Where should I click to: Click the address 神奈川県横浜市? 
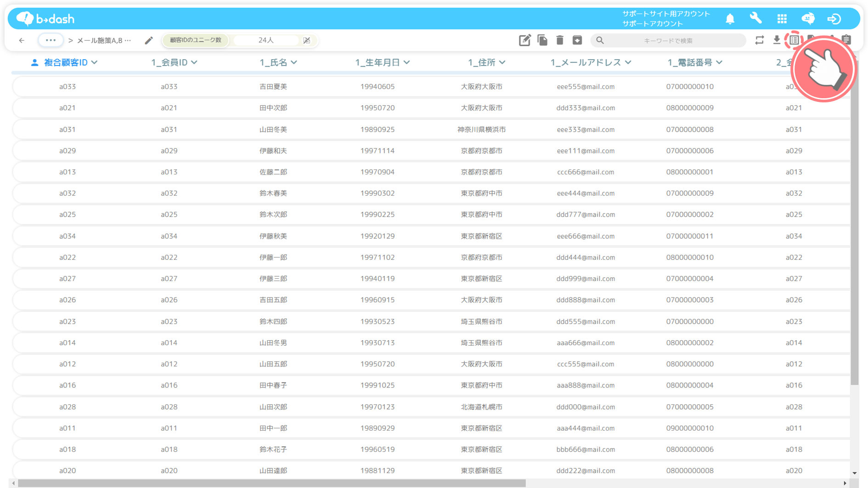click(x=481, y=129)
